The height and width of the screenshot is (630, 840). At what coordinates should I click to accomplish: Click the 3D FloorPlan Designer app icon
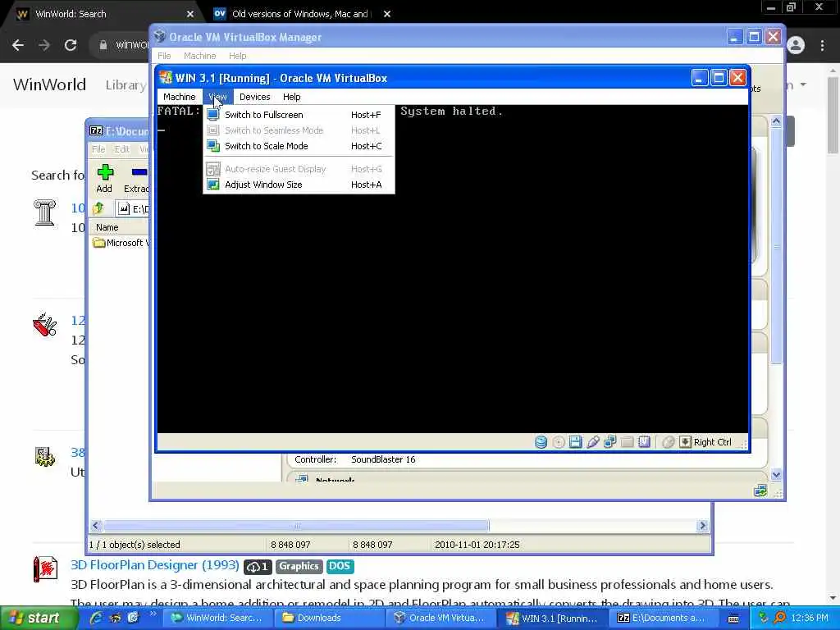point(45,569)
